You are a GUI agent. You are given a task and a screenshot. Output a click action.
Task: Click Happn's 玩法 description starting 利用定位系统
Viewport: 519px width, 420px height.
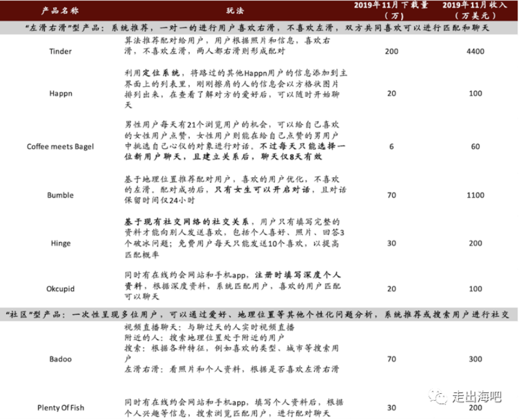(235, 89)
